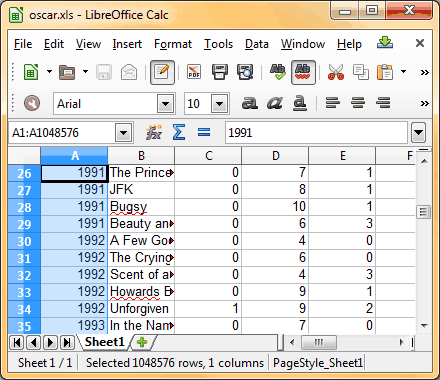
Task: Align text right
Action: pyautogui.click(x=383, y=103)
